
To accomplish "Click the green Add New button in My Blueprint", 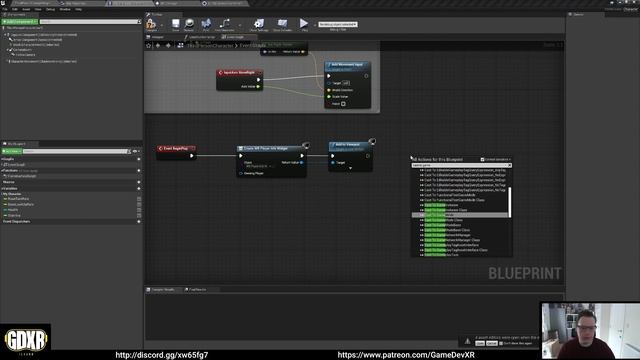I will (x=11, y=151).
